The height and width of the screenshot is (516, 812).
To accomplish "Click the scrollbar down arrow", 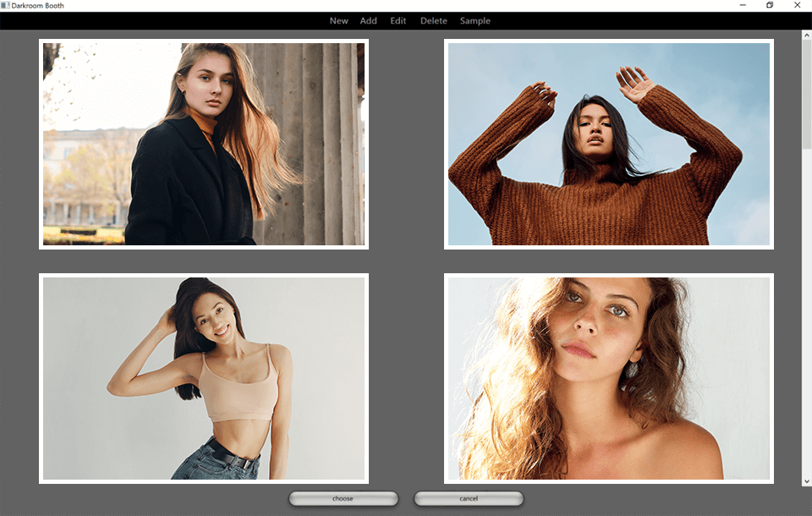I will [806, 481].
